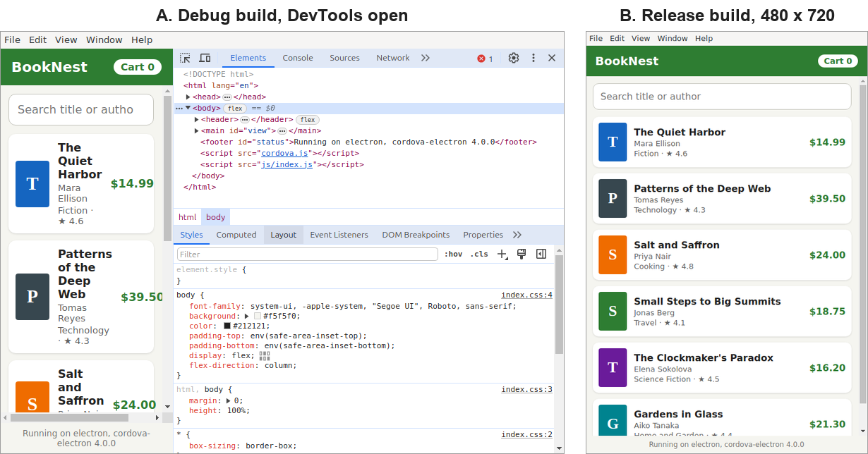Open the DOM Breakpoints tab
The width and height of the screenshot is (868, 454).
tap(416, 235)
